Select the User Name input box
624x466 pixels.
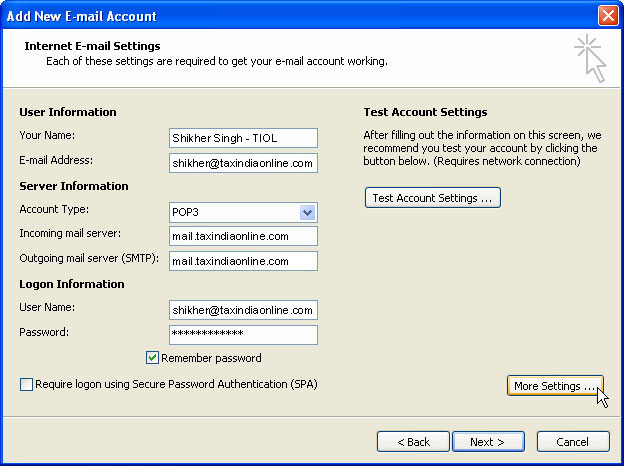tap(243, 310)
